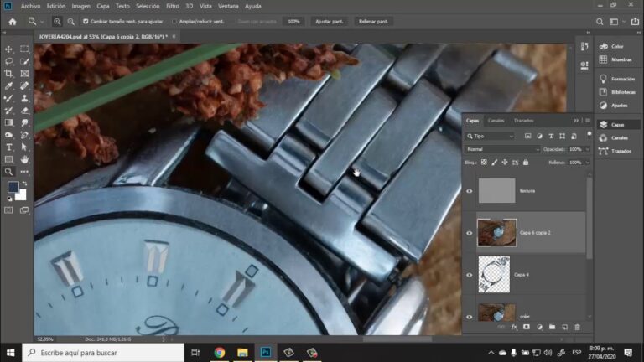Screen dimensions: 644x362
Task: Select the Move tool in the toolbar
Action: (x=8, y=49)
